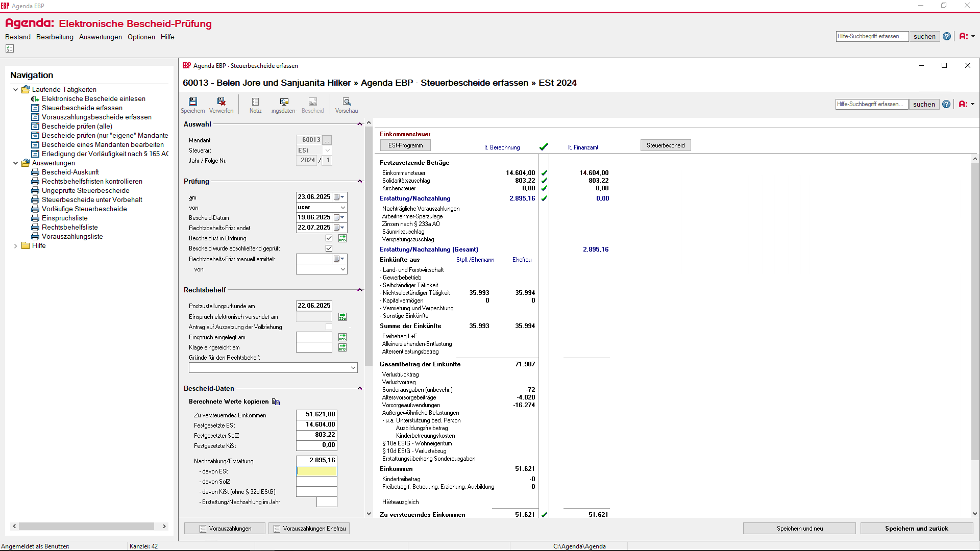Screen dimensions: 980x551
Task: Click the Speichern floppy disk icon
Action: click(x=192, y=102)
